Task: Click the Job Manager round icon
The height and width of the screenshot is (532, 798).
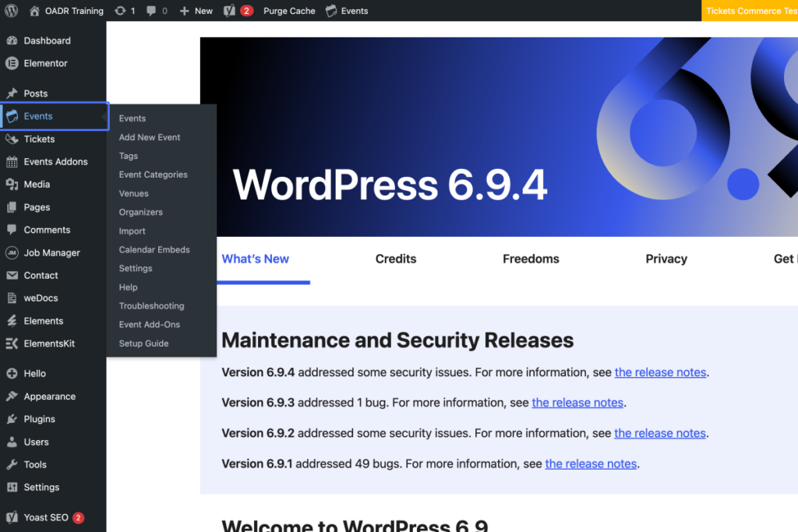Action: [x=12, y=252]
